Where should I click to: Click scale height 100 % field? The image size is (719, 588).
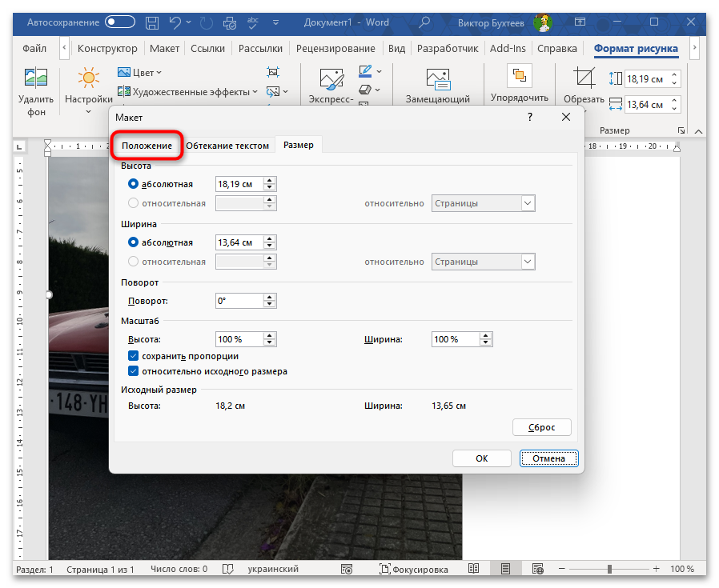[x=239, y=340]
